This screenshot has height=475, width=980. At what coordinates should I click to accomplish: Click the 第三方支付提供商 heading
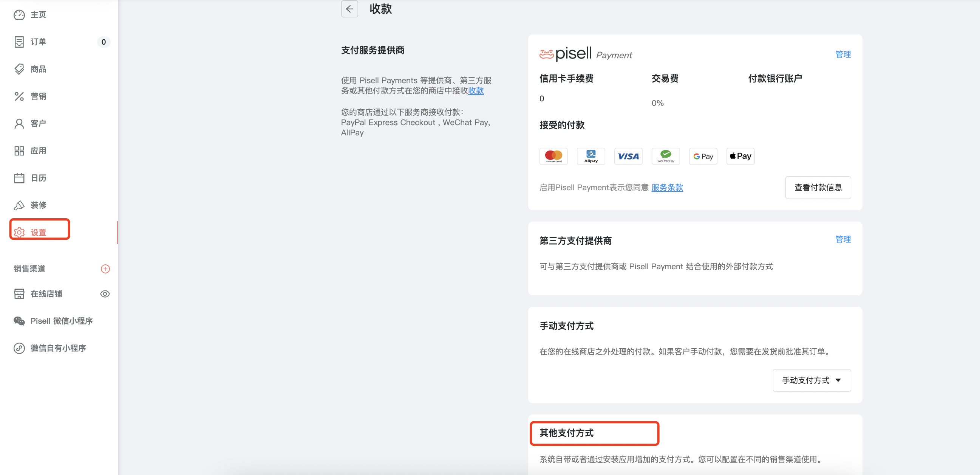(x=576, y=241)
